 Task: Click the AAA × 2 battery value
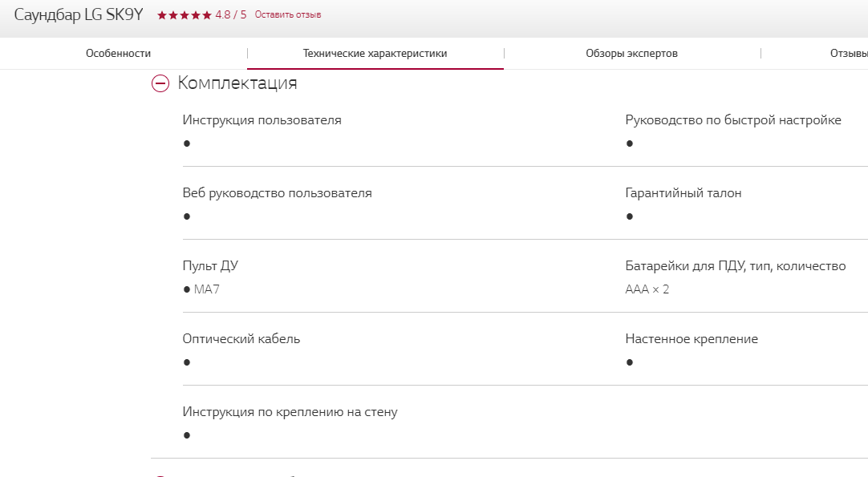coord(647,289)
